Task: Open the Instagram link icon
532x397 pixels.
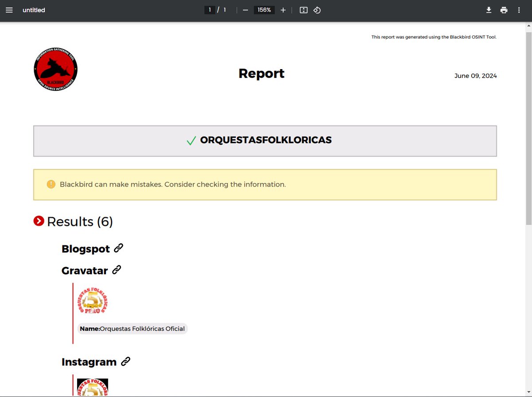Action: (x=126, y=362)
